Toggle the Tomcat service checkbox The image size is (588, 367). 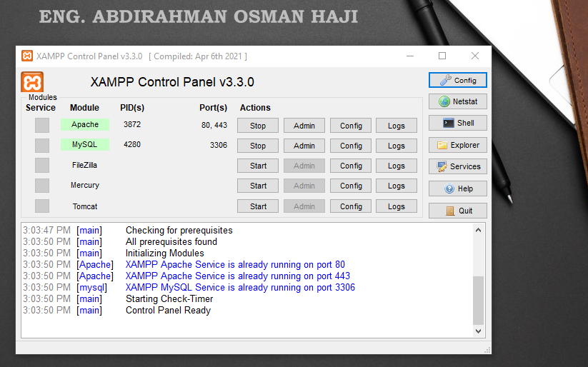coord(42,206)
